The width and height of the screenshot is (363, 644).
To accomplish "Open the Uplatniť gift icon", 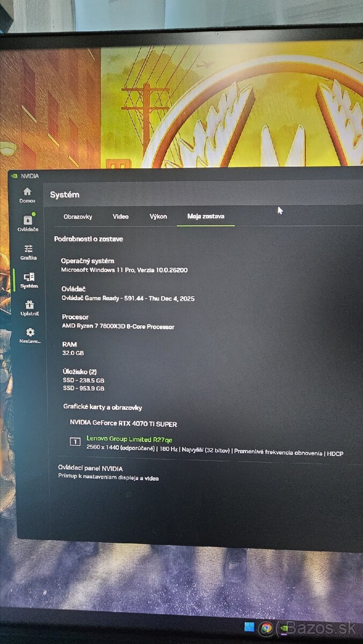I will point(29,305).
